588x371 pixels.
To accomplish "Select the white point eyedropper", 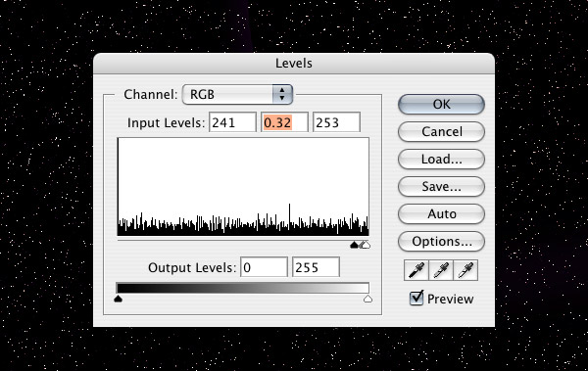I will (465, 270).
